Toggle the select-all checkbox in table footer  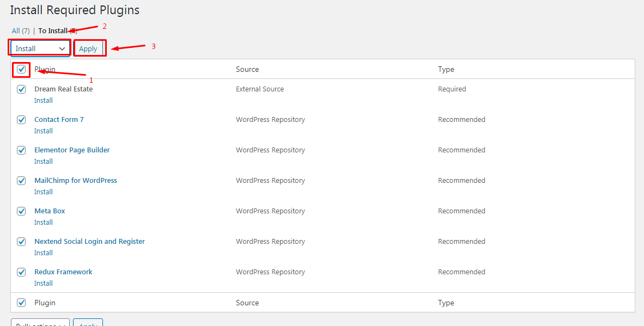(21, 303)
